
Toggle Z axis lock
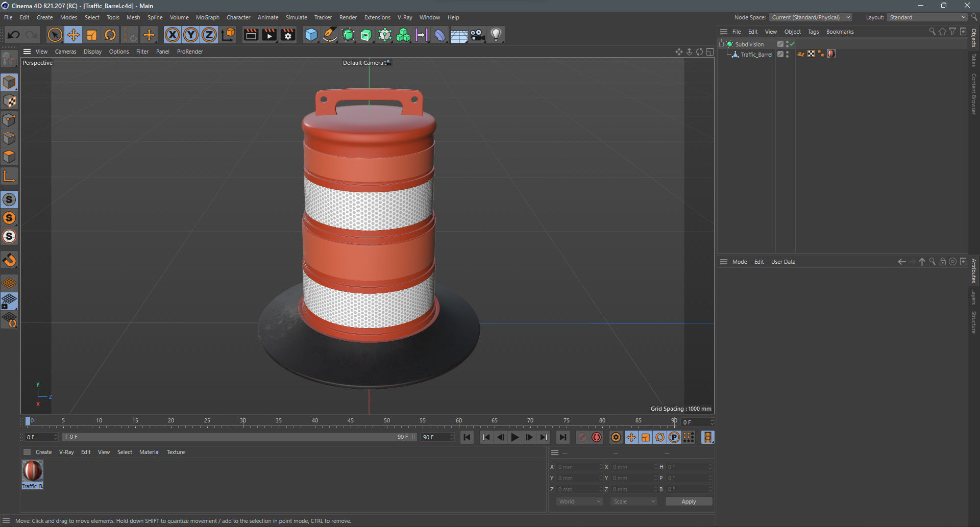pyautogui.click(x=209, y=35)
